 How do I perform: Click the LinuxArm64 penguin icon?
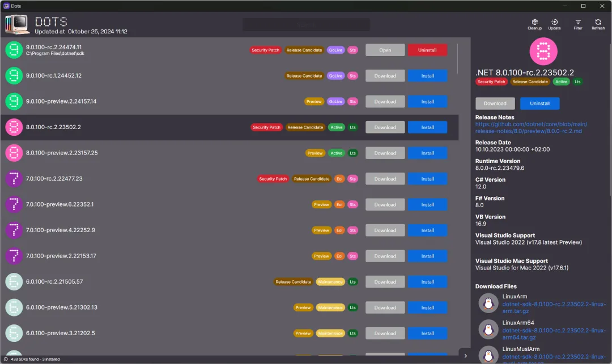pyautogui.click(x=488, y=329)
